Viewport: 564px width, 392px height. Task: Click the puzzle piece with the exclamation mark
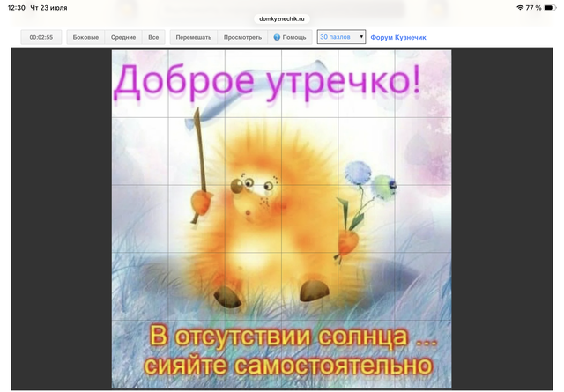tap(423, 84)
